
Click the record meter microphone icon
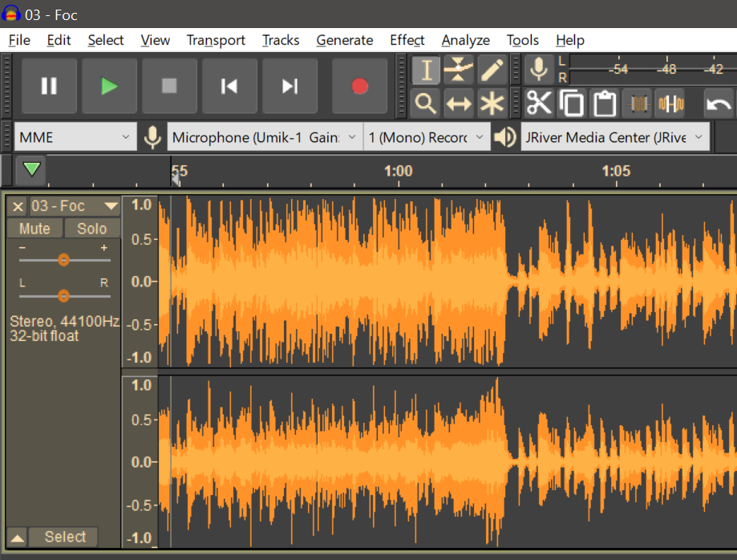coord(539,70)
